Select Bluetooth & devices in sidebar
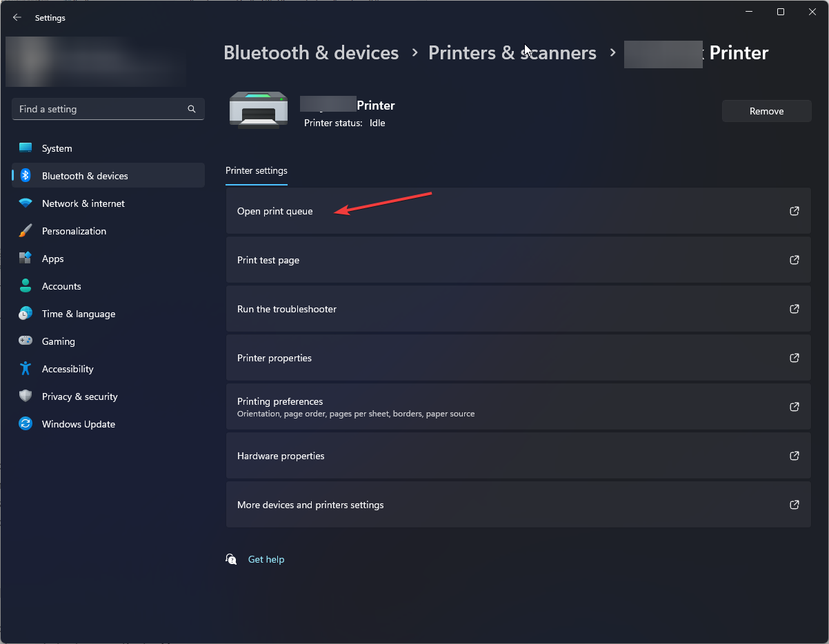This screenshot has width=829, height=644. pyautogui.click(x=108, y=176)
